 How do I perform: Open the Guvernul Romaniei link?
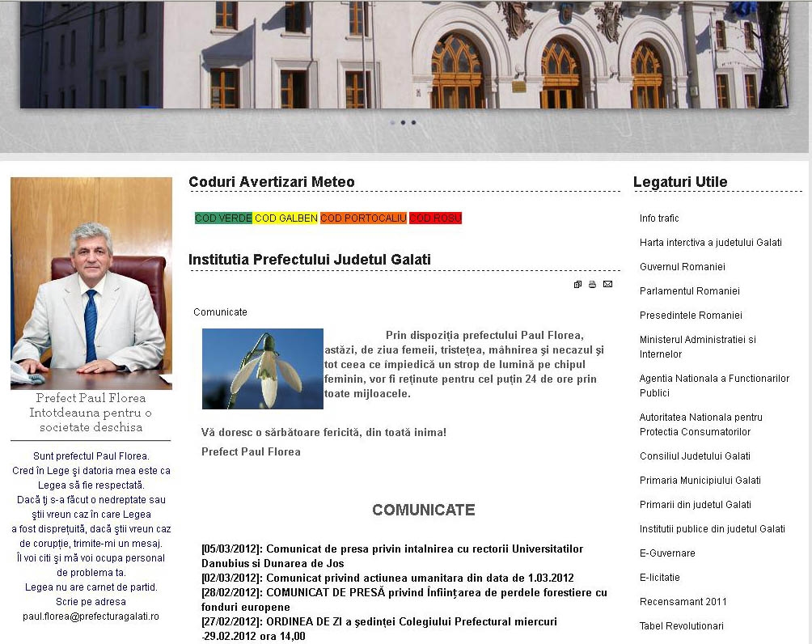683,266
